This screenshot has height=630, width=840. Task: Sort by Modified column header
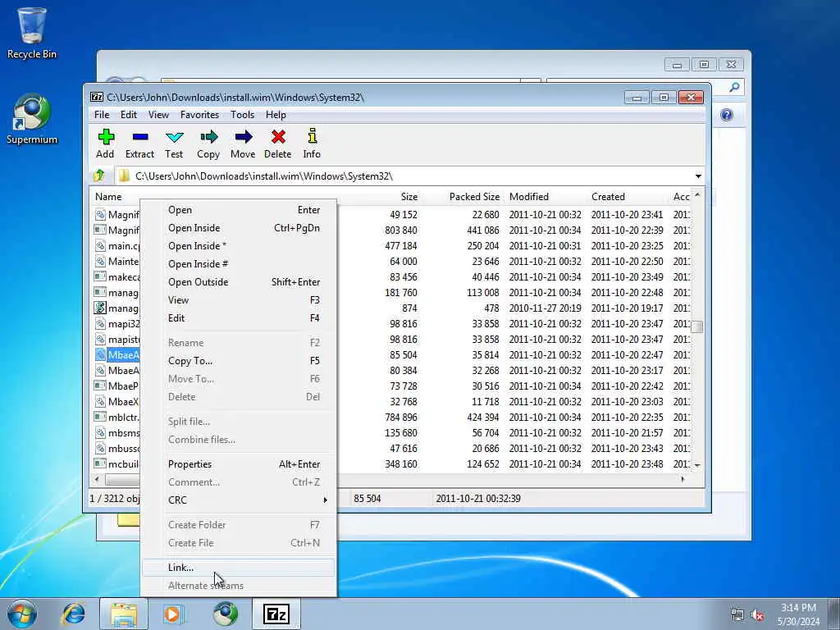coord(529,197)
